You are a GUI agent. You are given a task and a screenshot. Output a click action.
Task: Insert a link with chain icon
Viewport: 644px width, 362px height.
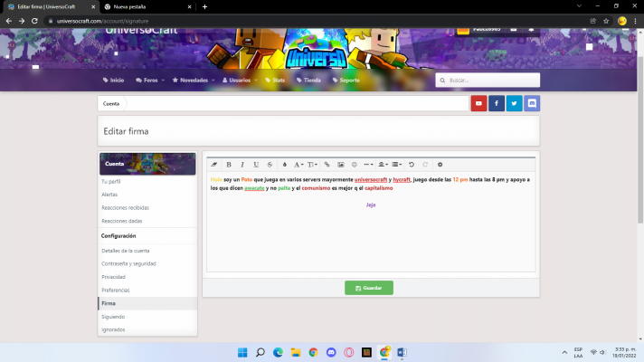[x=327, y=165]
